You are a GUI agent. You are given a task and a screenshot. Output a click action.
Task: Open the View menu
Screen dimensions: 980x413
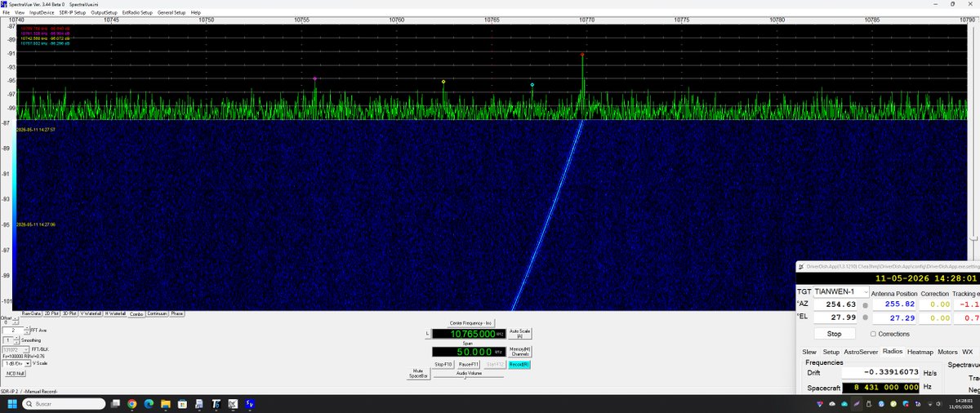click(19, 13)
